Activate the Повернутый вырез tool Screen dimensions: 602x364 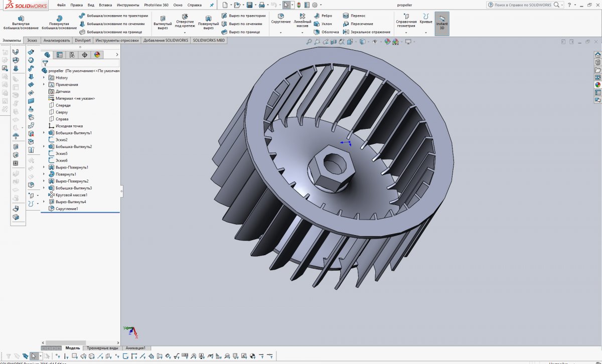tap(208, 23)
